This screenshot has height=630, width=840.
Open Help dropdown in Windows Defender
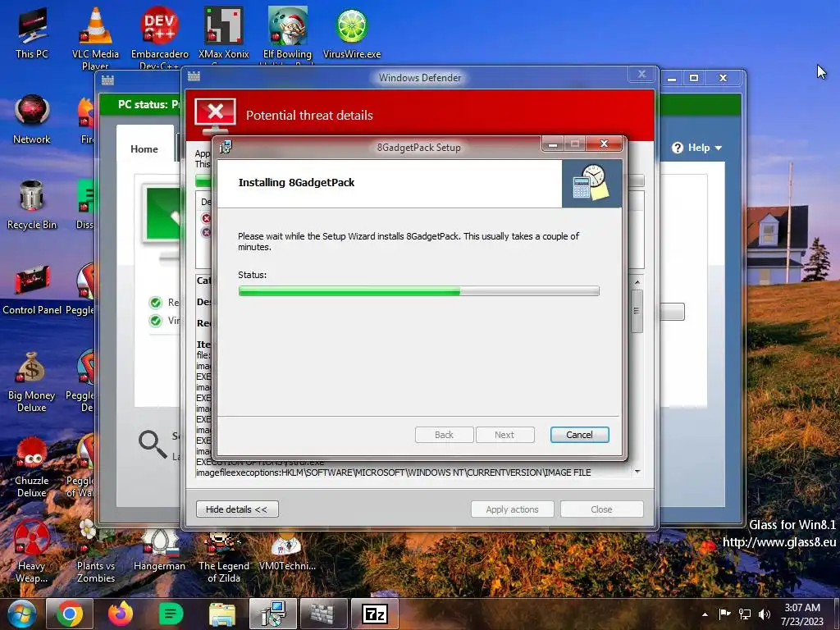696,148
